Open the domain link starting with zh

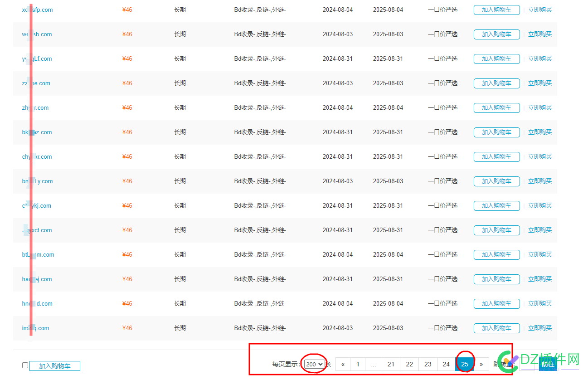35,108
